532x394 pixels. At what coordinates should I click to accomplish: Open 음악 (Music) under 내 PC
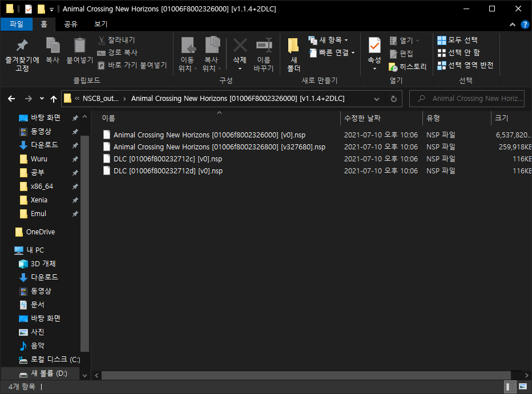37,346
